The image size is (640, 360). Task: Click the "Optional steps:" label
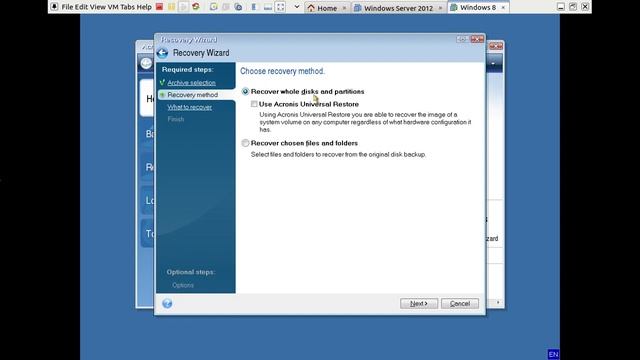(191, 272)
